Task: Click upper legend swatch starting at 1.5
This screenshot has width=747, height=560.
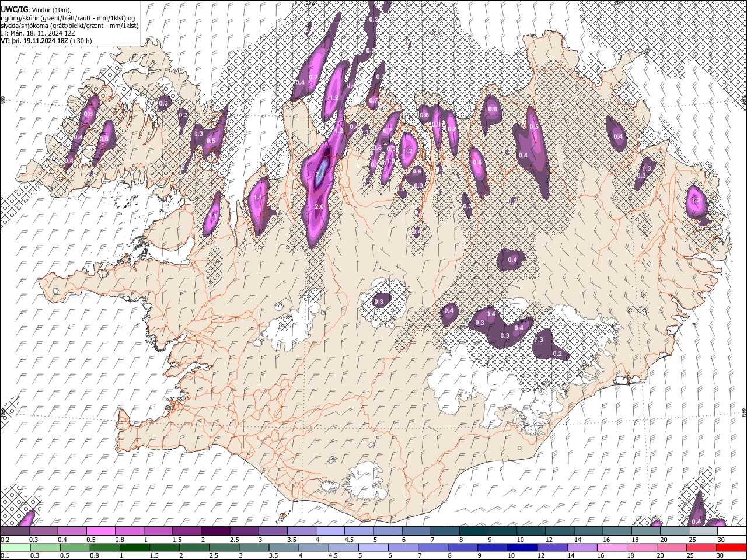Action: pyautogui.click(x=186, y=531)
